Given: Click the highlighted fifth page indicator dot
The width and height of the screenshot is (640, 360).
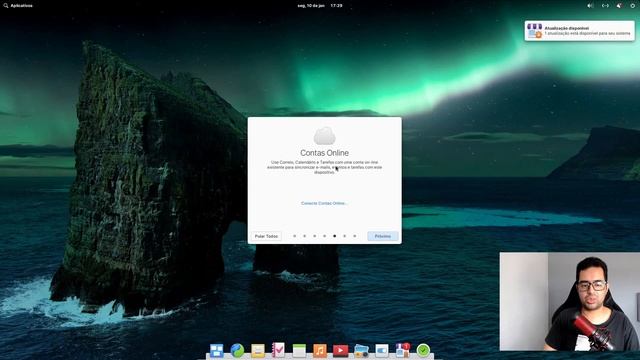Looking at the screenshot, I should [335, 236].
